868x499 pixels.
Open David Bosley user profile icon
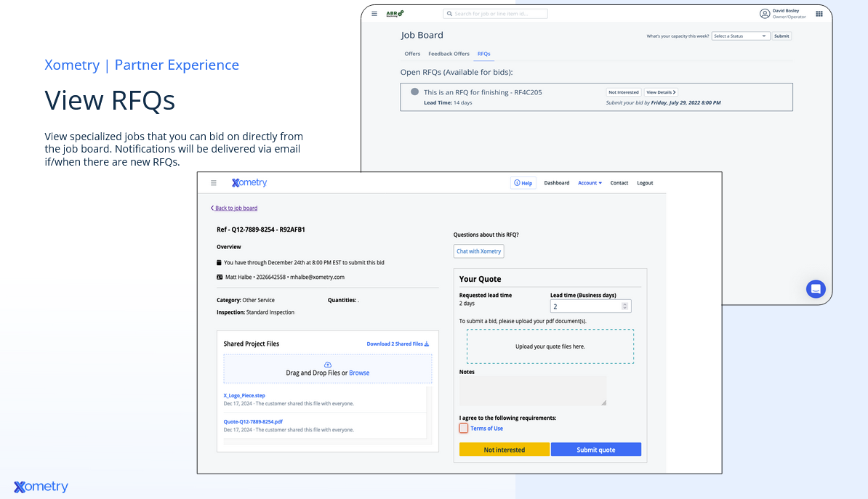765,14
